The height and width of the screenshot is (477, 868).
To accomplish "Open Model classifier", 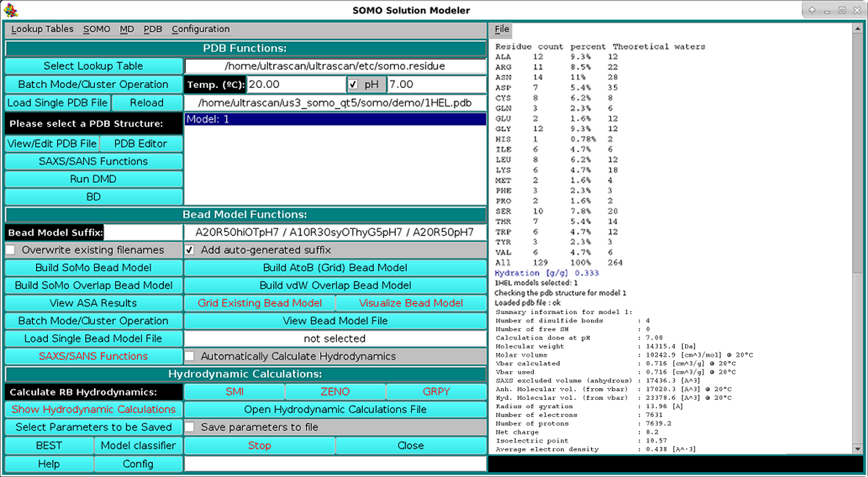I will tap(138, 445).
